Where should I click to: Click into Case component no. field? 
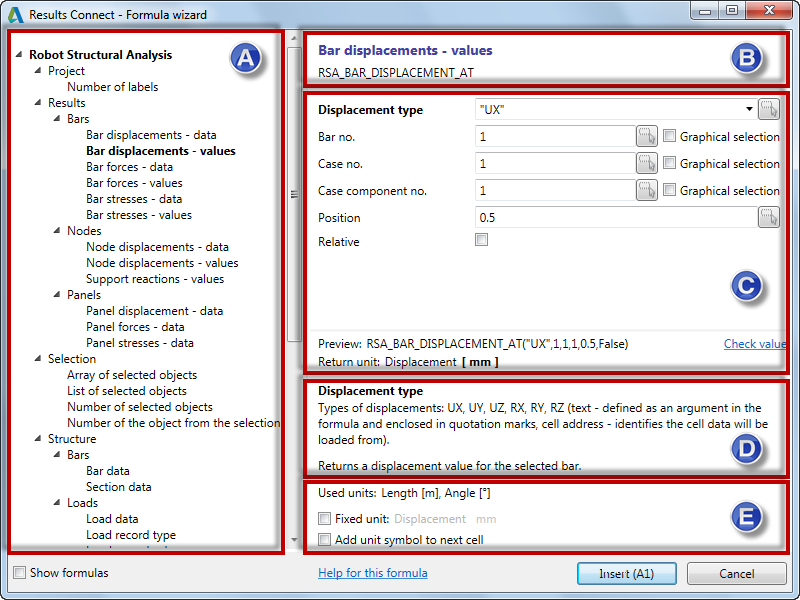pos(555,190)
